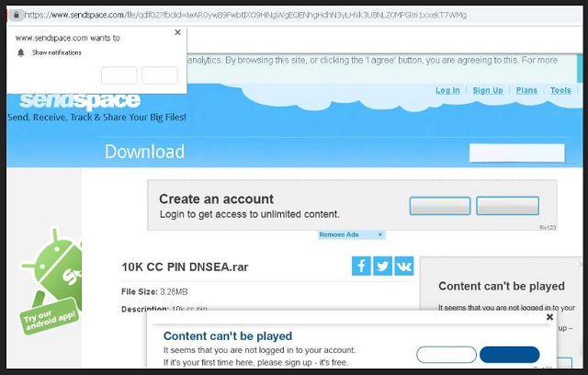This screenshot has width=588, height=375.
Task: Click the File Size 3.26MB text
Action: (154, 291)
